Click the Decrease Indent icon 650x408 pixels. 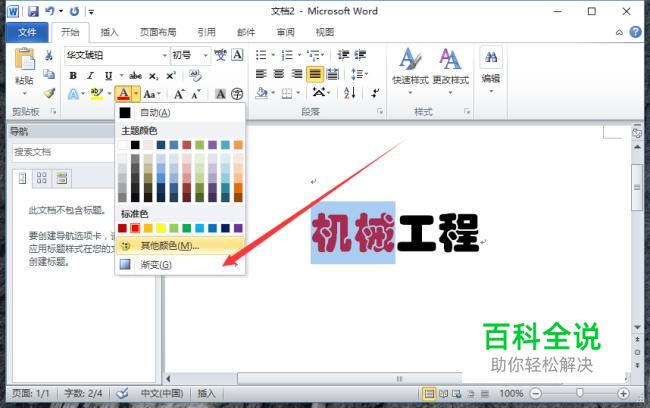point(343,55)
